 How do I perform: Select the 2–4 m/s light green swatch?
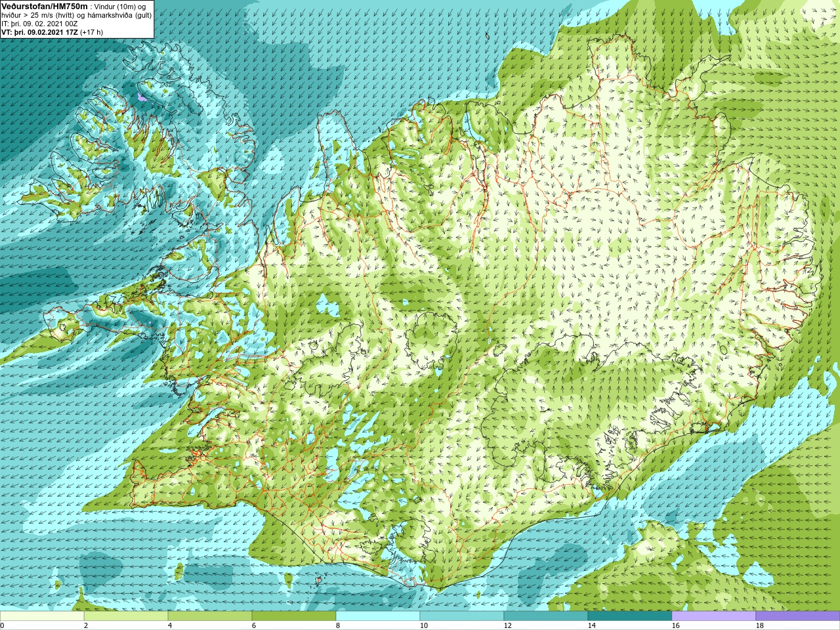point(126,616)
